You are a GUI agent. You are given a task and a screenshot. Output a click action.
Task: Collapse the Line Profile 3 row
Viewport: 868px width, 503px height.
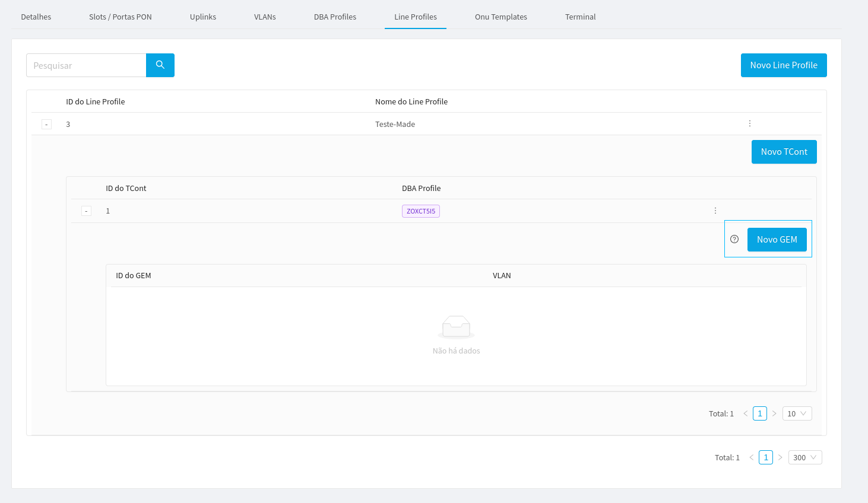pyautogui.click(x=46, y=125)
